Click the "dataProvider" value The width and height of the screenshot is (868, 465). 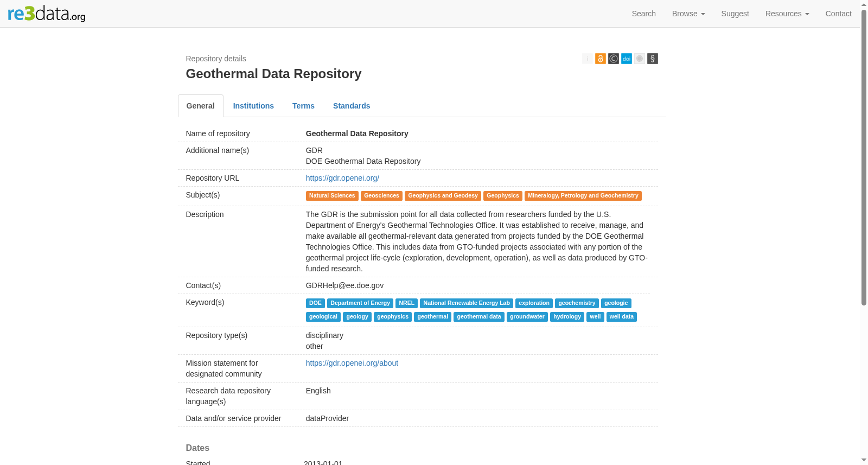[x=327, y=418]
